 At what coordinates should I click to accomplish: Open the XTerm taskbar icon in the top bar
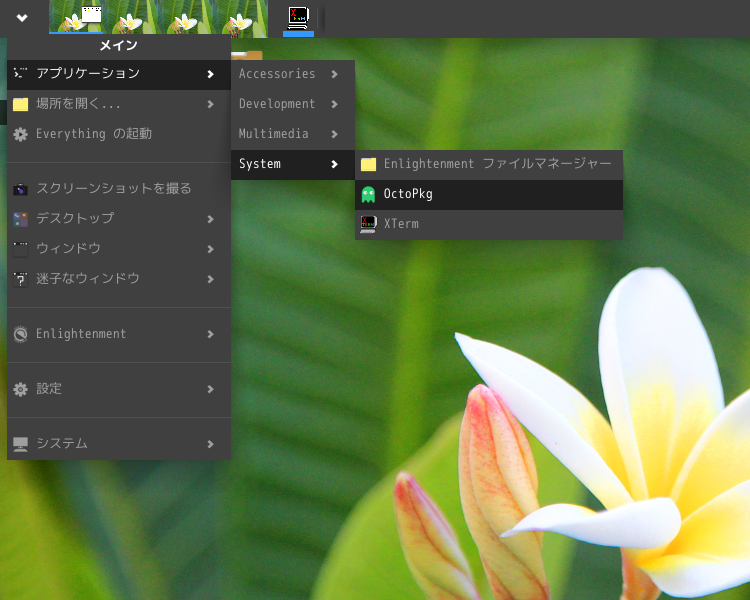[298, 18]
